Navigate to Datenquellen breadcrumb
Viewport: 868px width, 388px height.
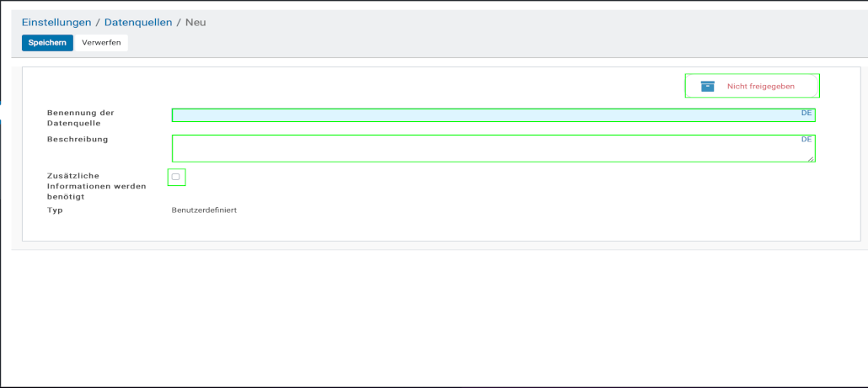click(x=137, y=22)
